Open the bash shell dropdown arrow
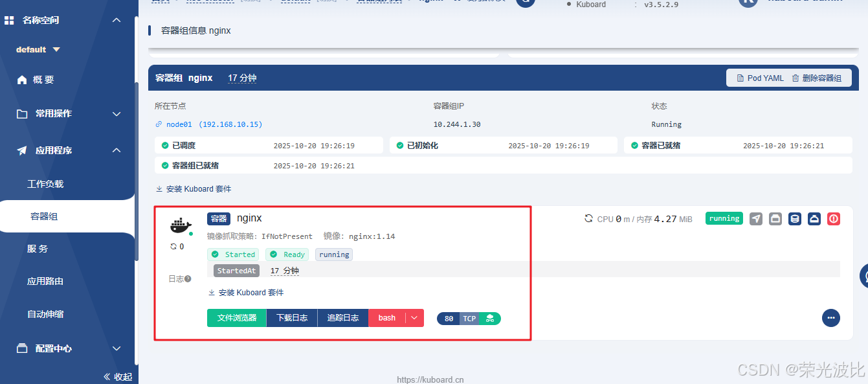868x384 pixels. (x=414, y=318)
